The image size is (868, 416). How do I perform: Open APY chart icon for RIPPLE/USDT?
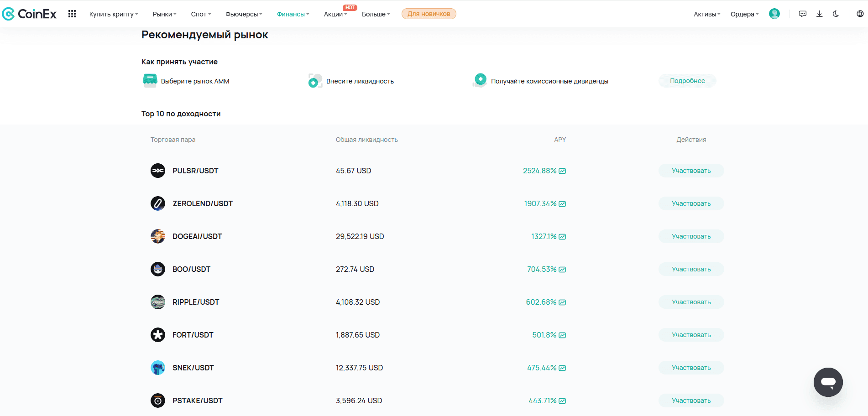click(562, 302)
